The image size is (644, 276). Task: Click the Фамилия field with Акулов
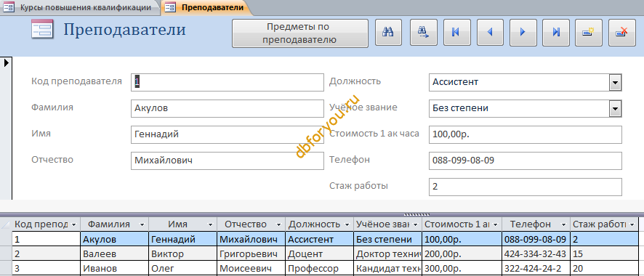[x=228, y=109]
